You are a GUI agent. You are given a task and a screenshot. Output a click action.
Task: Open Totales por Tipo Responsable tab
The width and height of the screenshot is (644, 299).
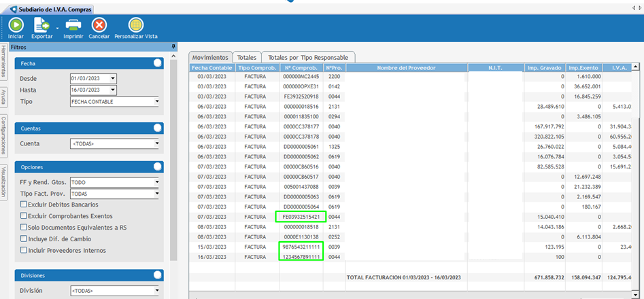click(x=308, y=57)
